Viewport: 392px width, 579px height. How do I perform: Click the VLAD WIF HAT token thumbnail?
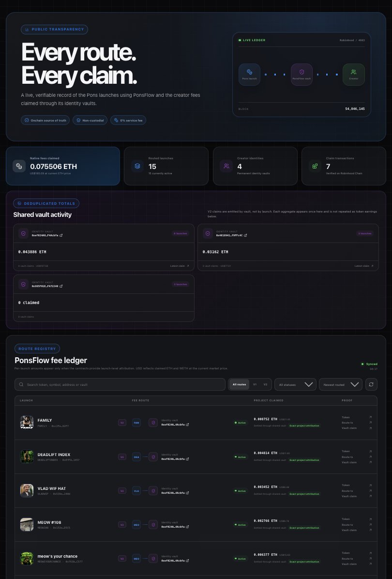pyautogui.click(x=27, y=491)
